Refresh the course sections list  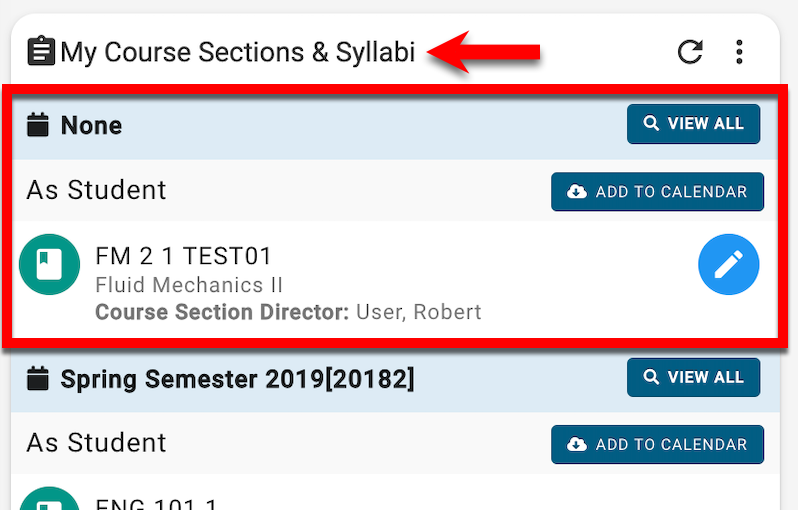pos(690,51)
